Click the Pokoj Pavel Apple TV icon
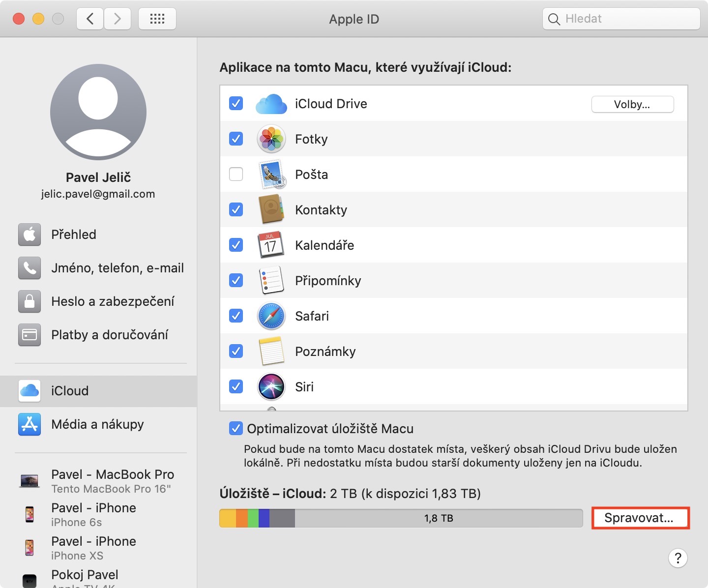 (x=29, y=581)
